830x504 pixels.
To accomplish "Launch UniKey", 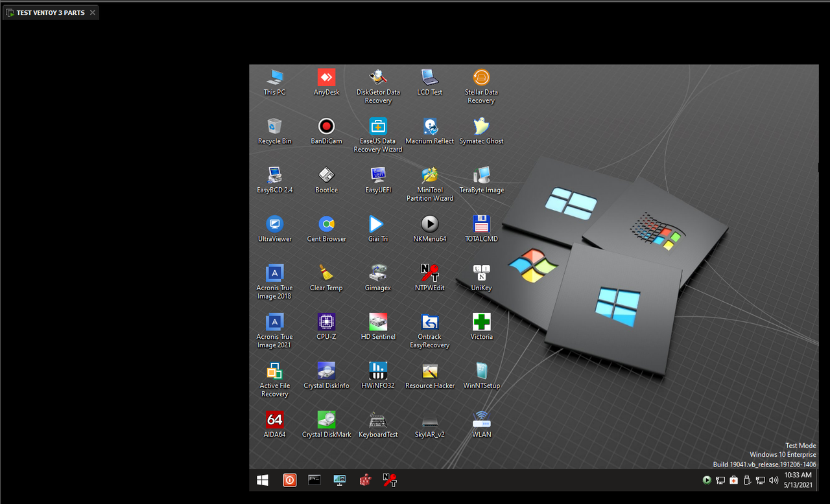I will 481,278.
